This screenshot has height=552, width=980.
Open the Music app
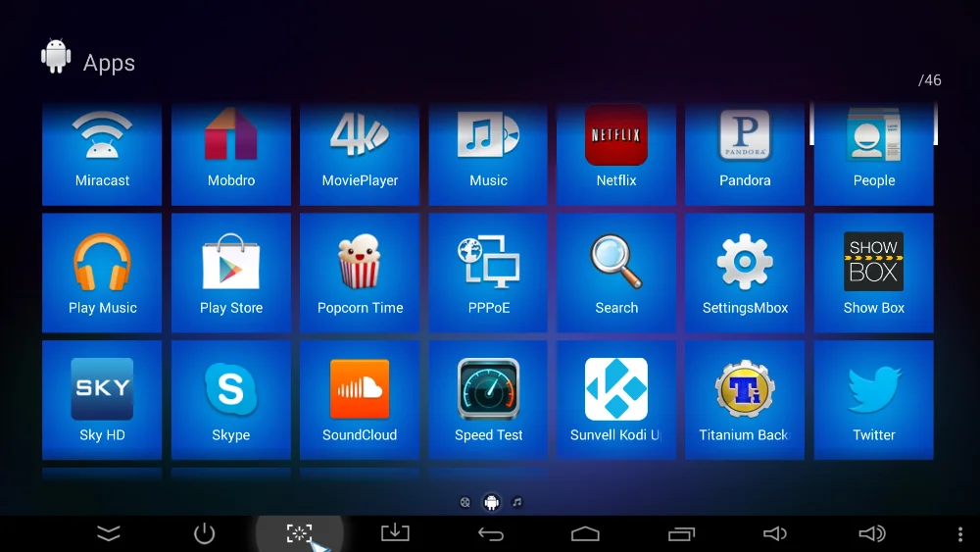point(488,154)
